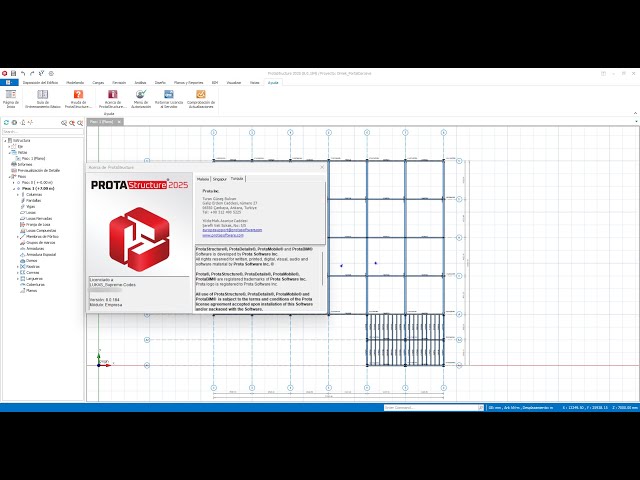Select Grupos de marcos tree item
This screenshot has height=480, width=640.
point(40,242)
